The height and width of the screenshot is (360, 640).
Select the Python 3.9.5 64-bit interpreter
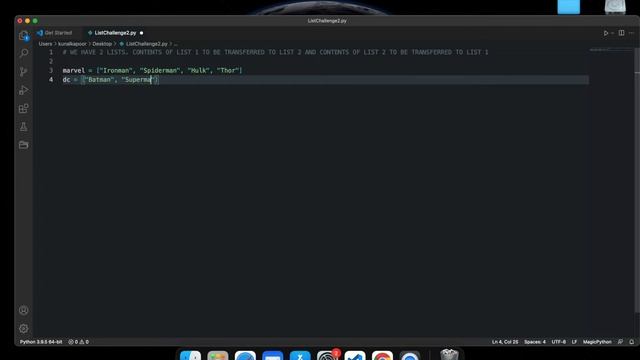(x=41, y=342)
